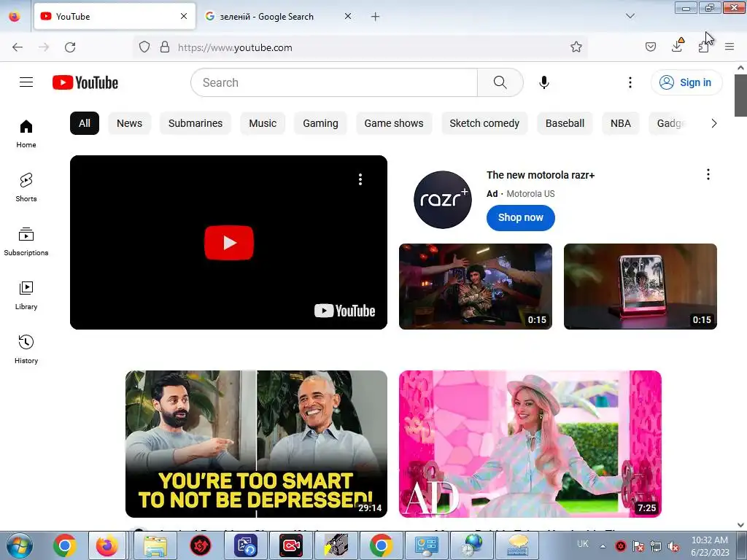Open You're Too Smart video thumbnail

[x=256, y=444]
